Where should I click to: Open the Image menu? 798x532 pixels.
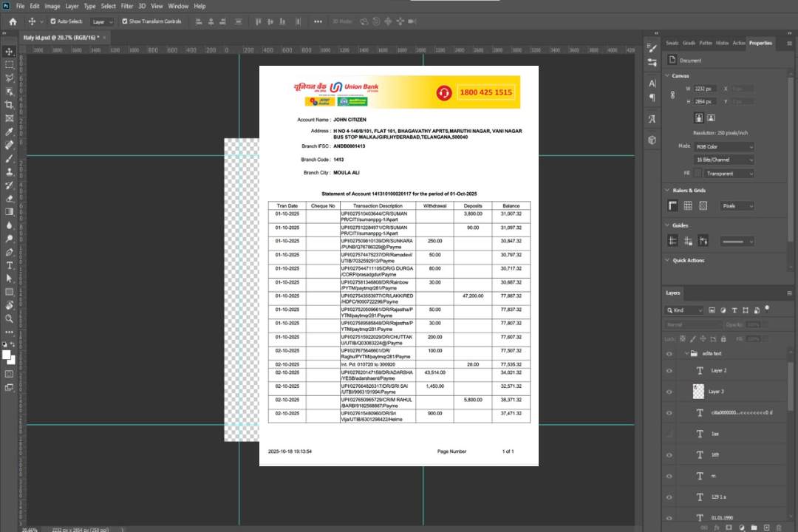52,6
